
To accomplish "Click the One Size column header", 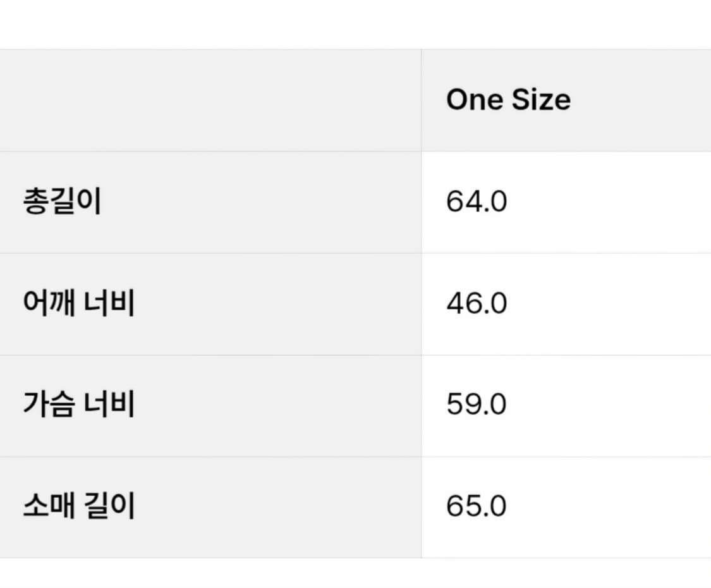I will pos(508,100).
